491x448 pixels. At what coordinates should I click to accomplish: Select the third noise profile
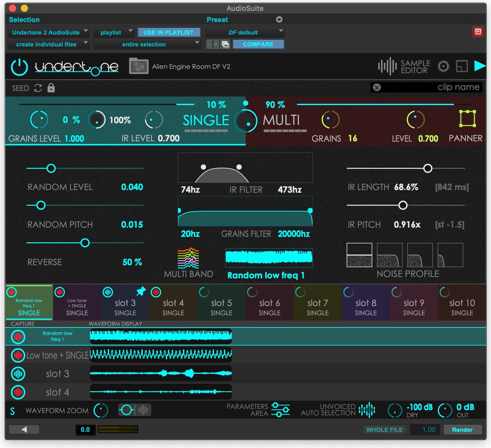(420, 255)
